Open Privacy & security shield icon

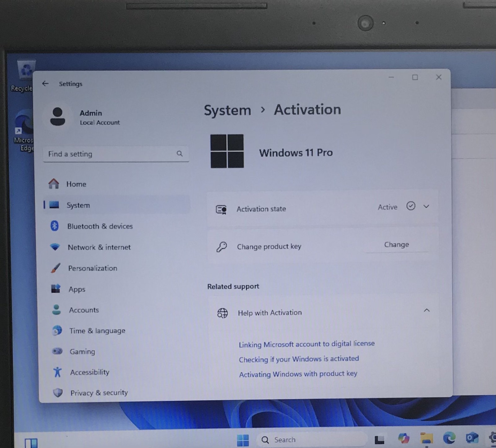[58, 393]
